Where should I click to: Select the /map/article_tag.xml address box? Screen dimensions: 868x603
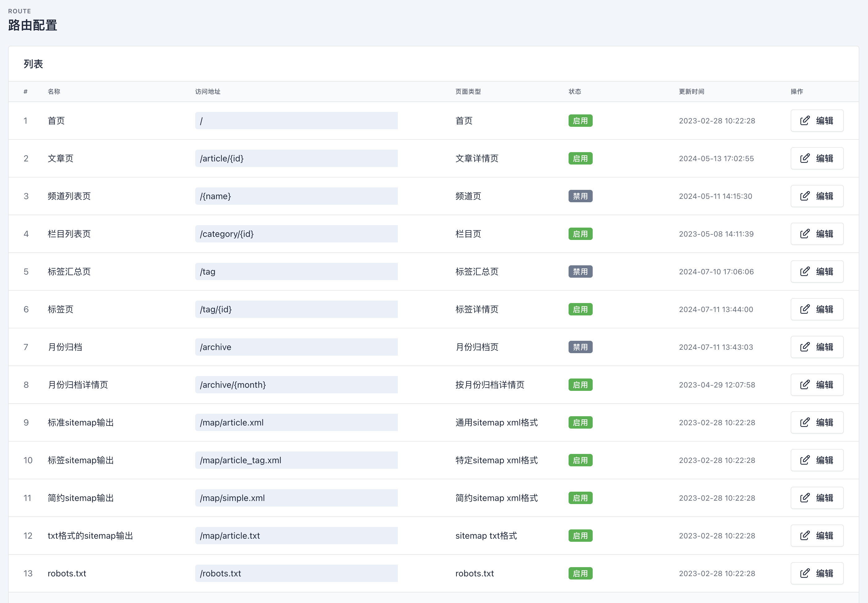pos(296,460)
